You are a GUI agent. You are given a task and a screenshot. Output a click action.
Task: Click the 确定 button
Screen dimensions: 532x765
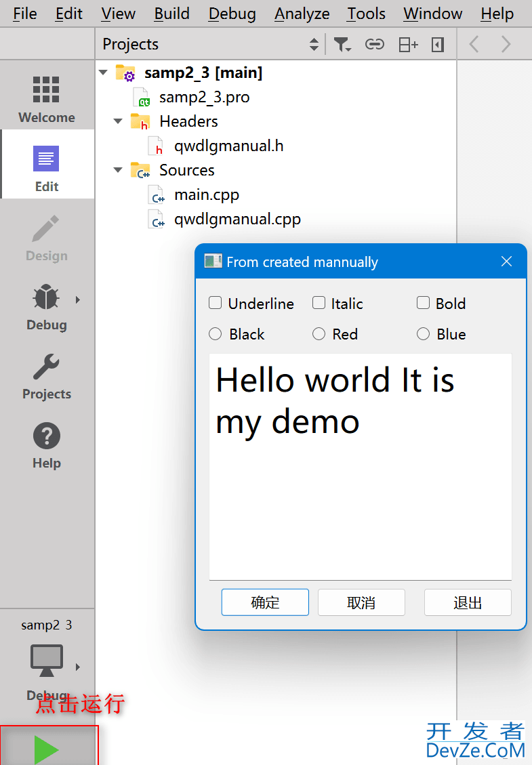265,602
